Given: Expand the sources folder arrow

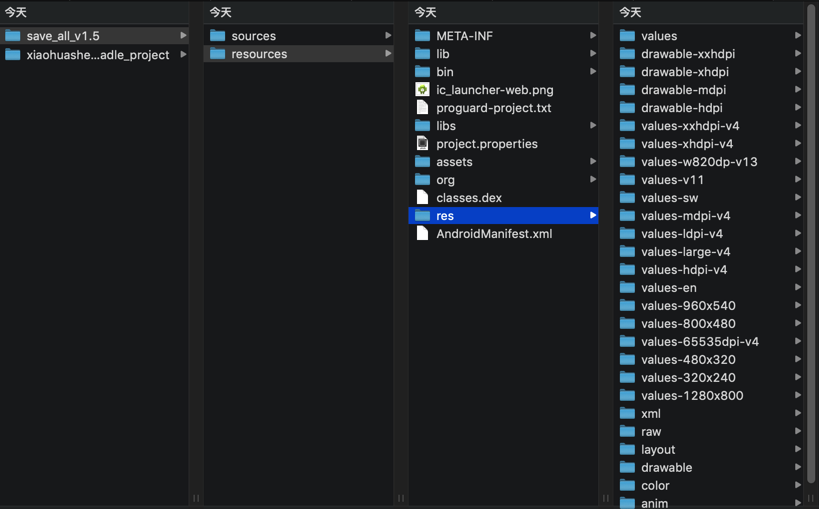Looking at the screenshot, I should (x=388, y=36).
